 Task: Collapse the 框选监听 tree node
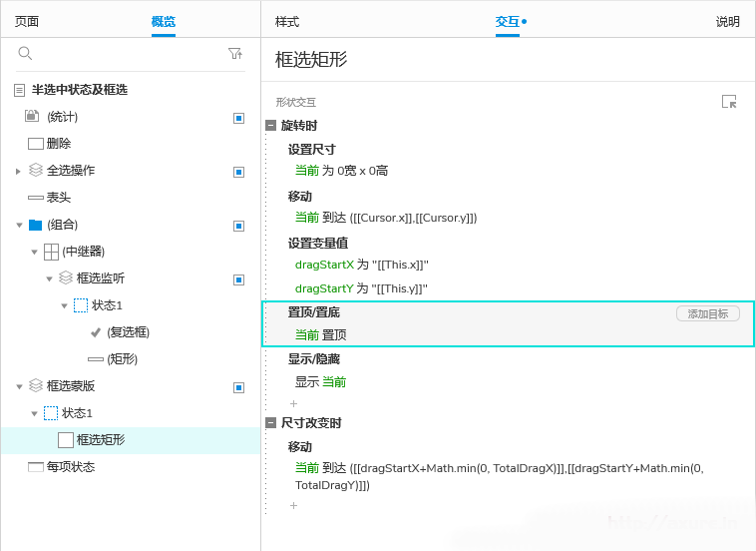pyautogui.click(x=49, y=279)
